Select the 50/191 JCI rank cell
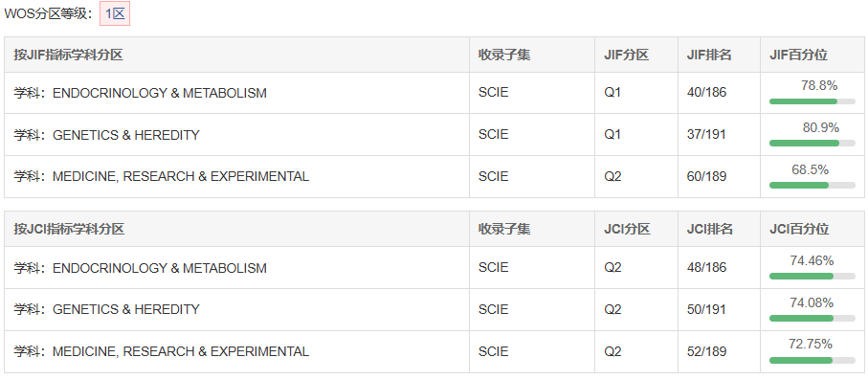 click(706, 309)
